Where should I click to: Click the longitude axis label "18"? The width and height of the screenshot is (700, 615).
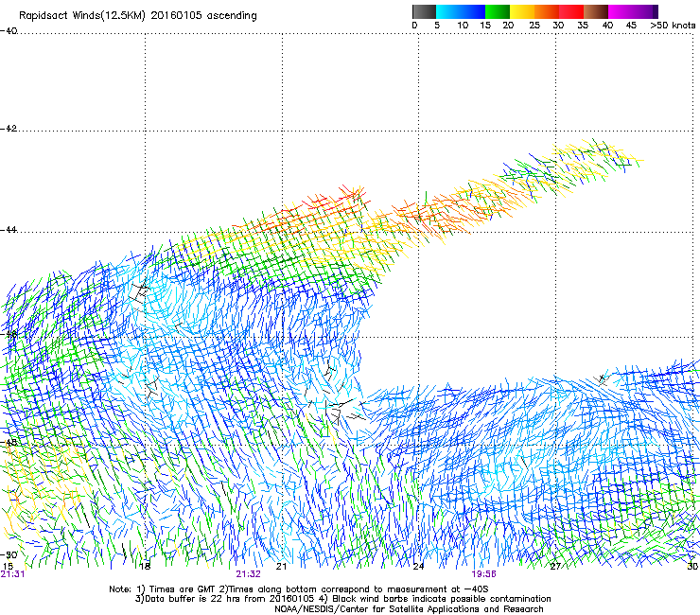145,567
